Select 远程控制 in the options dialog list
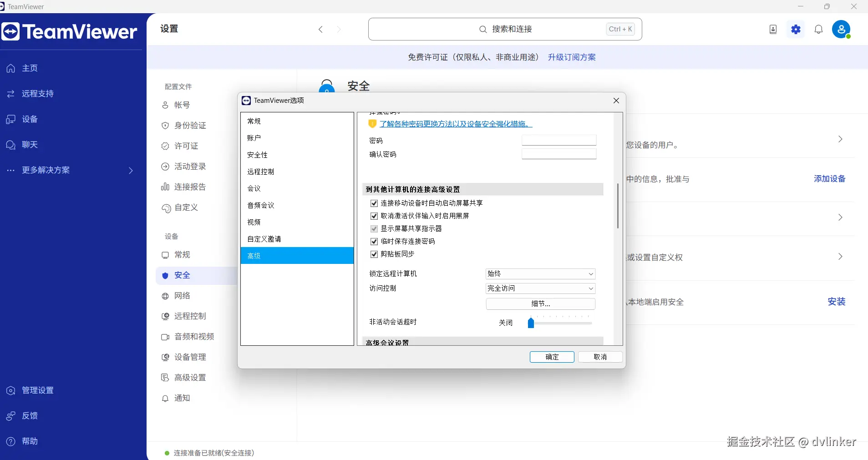The height and width of the screenshot is (460, 868). coord(297,172)
